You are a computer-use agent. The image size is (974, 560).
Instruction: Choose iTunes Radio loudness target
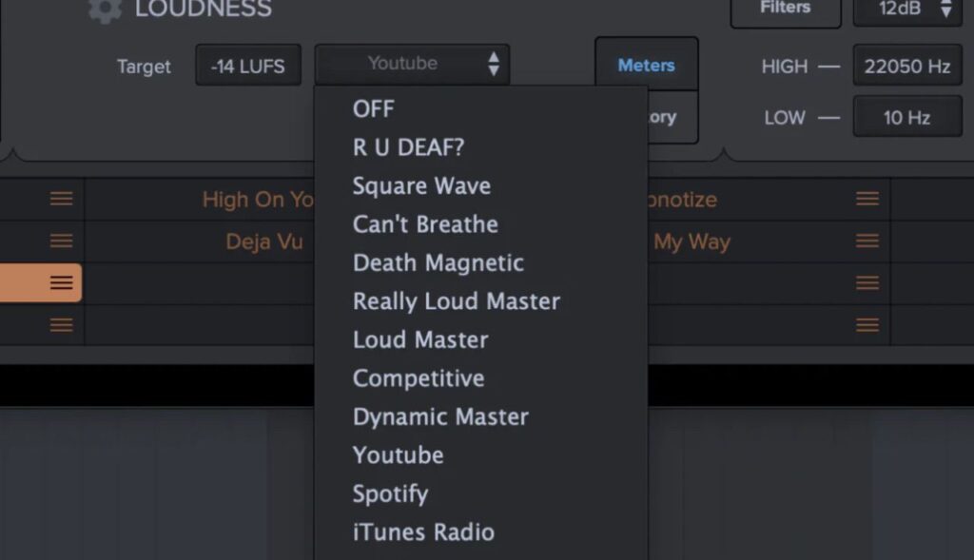tap(423, 532)
